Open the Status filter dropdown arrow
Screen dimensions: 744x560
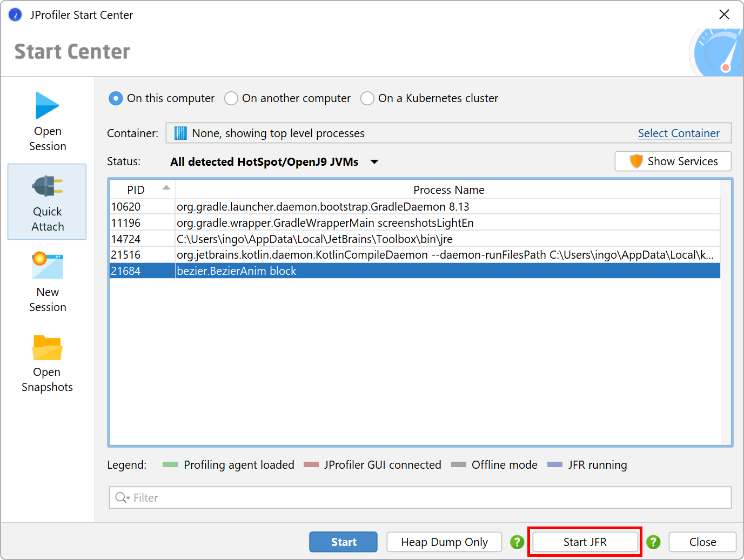coord(374,162)
